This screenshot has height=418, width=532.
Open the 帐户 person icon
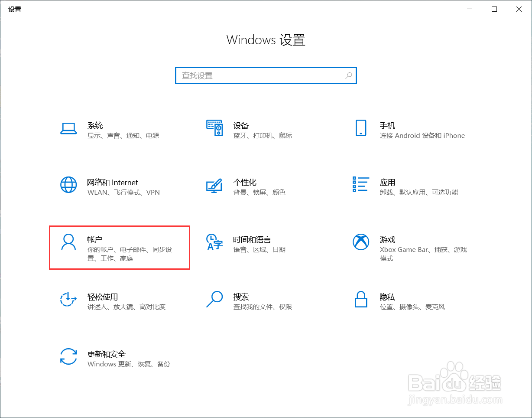[68, 242]
